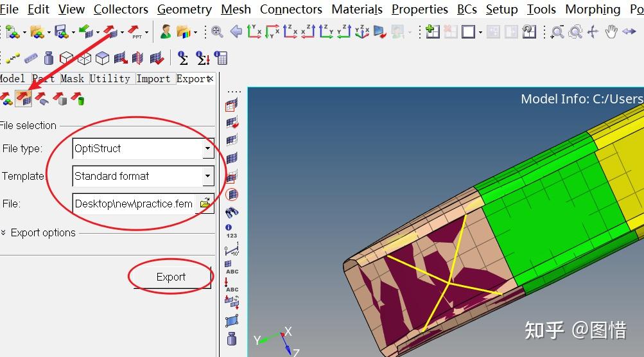The image size is (644, 357).
Task: Open the User Profiles person icon
Action: pyautogui.click(x=166, y=31)
